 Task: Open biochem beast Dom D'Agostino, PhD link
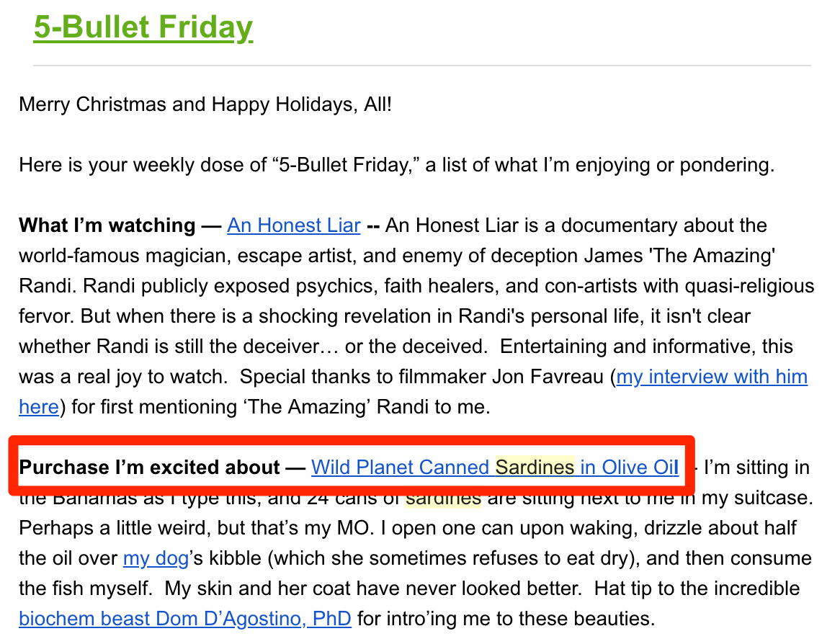tap(185, 619)
